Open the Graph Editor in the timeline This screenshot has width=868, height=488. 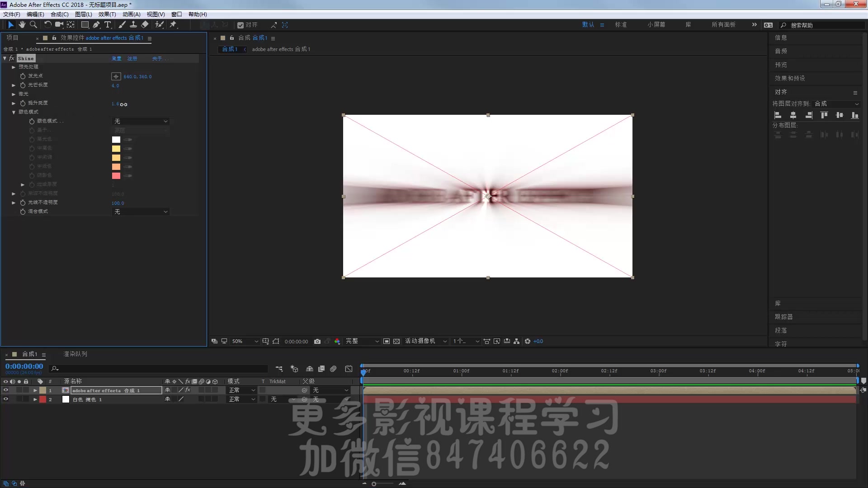pyautogui.click(x=349, y=369)
